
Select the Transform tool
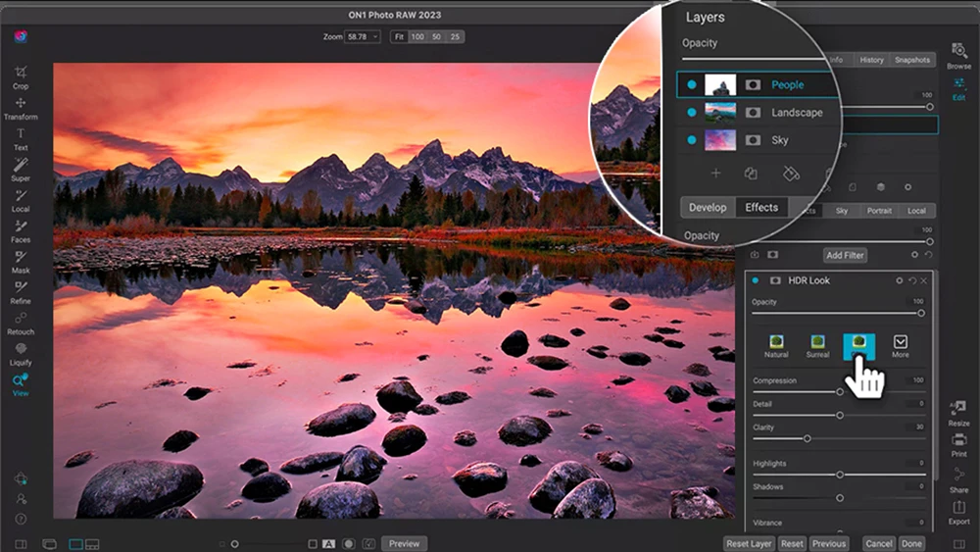pos(21,108)
